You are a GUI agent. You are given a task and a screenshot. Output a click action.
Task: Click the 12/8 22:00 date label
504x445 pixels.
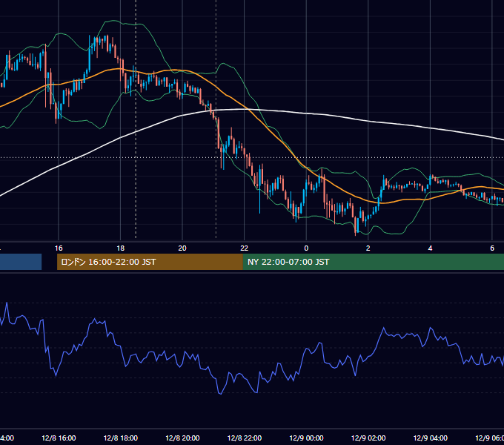245,438
